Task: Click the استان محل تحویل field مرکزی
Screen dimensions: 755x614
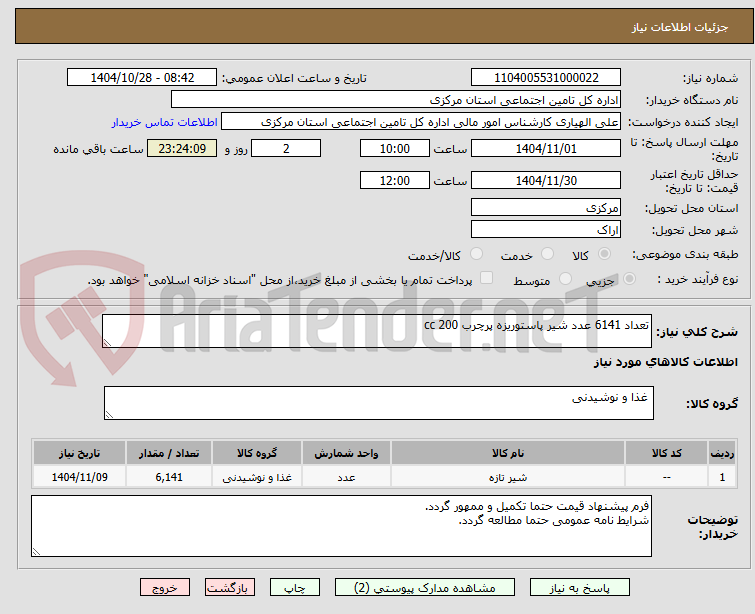Action: point(546,208)
